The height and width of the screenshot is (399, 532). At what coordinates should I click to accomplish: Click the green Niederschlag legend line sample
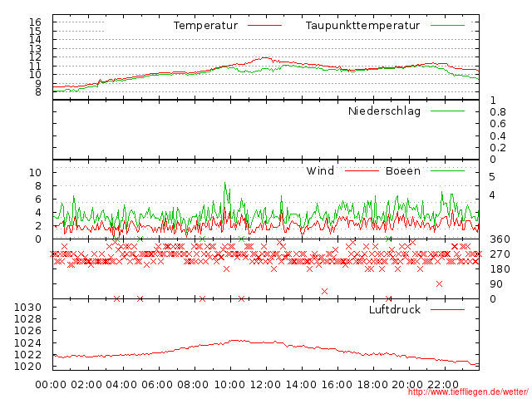pos(447,111)
